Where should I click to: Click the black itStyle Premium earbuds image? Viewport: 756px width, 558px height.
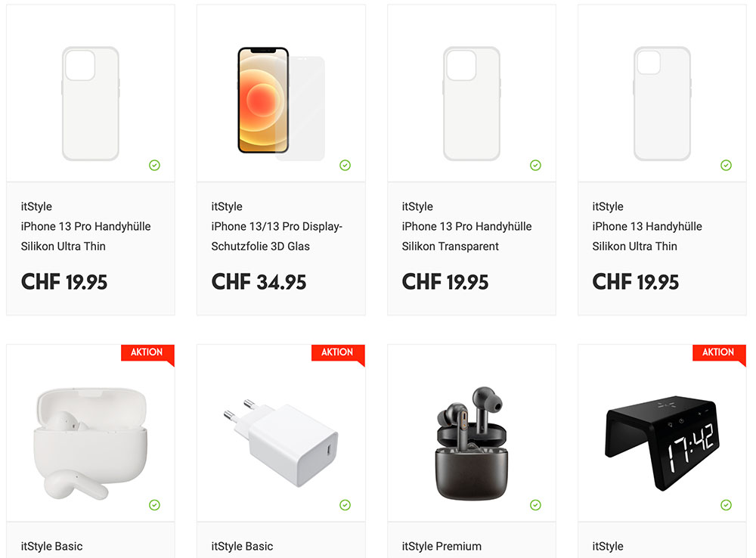click(472, 443)
